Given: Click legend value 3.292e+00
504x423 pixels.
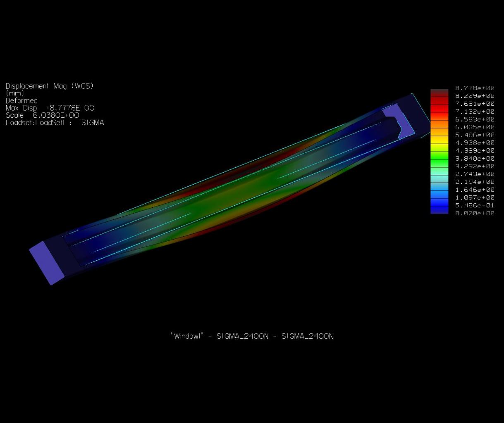Looking at the screenshot, I should (x=475, y=166).
